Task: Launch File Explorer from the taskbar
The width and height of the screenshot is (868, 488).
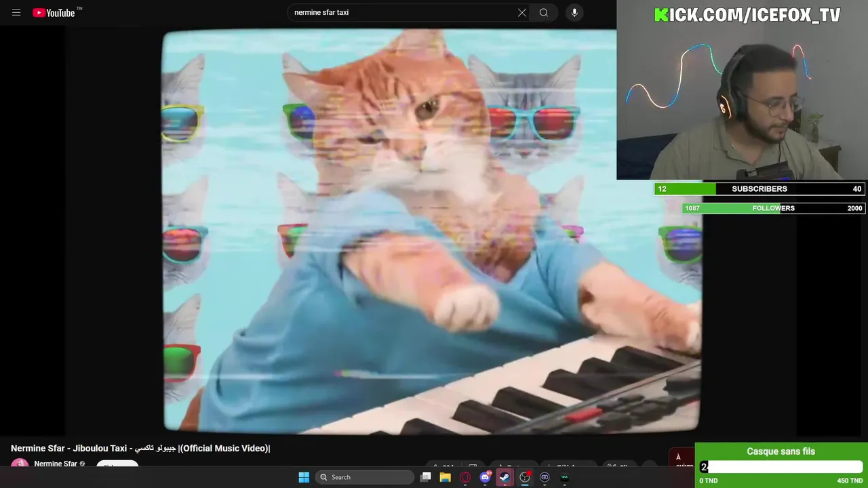Action: pos(446,477)
